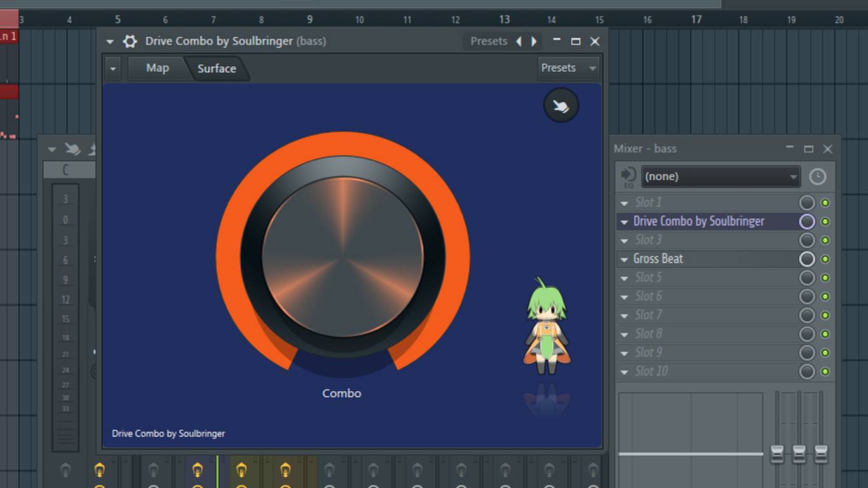Toggle Drive Combo slot enable LED
Image resolution: width=868 pixels, height=488 pixels.
pyautogui.click(x=825, y=222)
